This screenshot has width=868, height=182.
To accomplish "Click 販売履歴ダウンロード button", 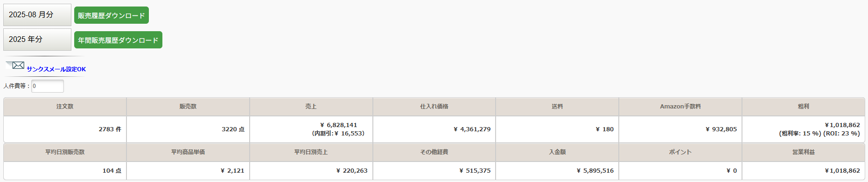I will click(112, 15).
